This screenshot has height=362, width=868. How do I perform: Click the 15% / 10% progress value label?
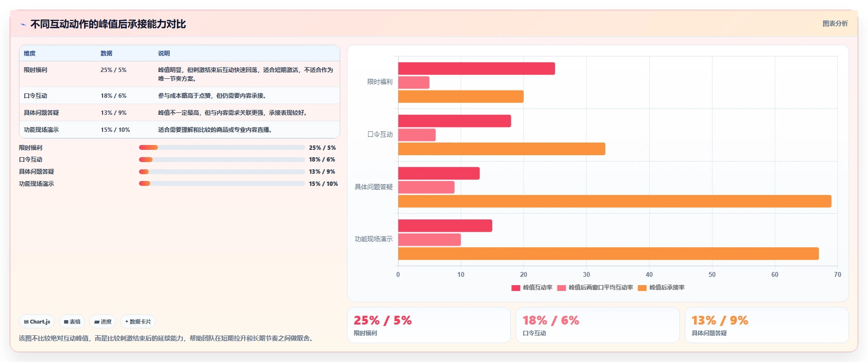pyautogui.click(x=323, y=184)
